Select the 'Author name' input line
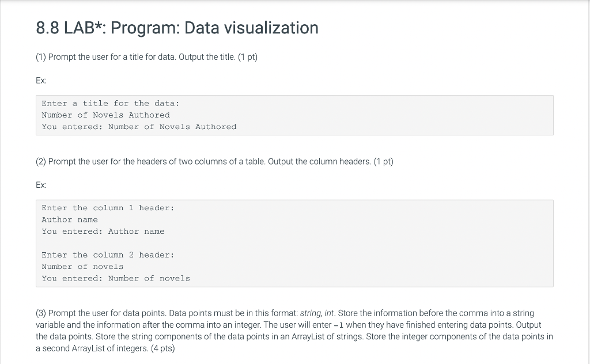Image resolution: width=590 pixels, height=364 pixels. [x=70, y=219]
